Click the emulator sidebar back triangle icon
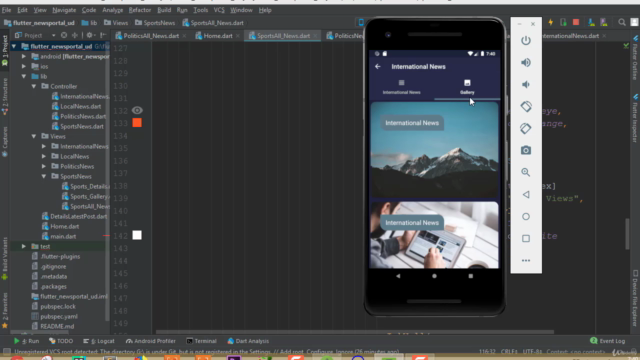Viewport: 640px width, 360px height. (x=526, y=195)
